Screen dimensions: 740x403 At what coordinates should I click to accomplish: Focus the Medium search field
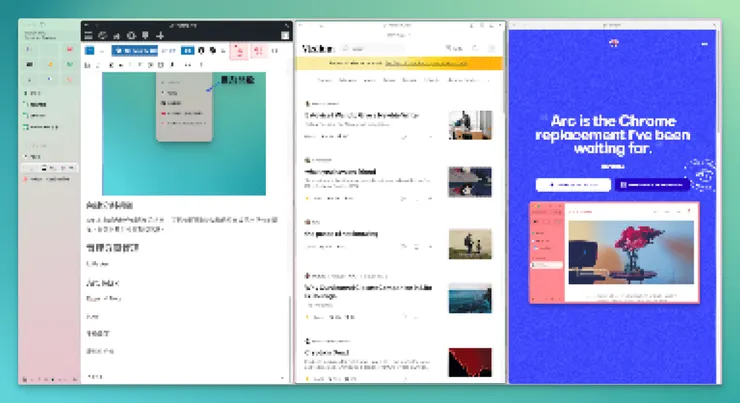click(373, 49)
